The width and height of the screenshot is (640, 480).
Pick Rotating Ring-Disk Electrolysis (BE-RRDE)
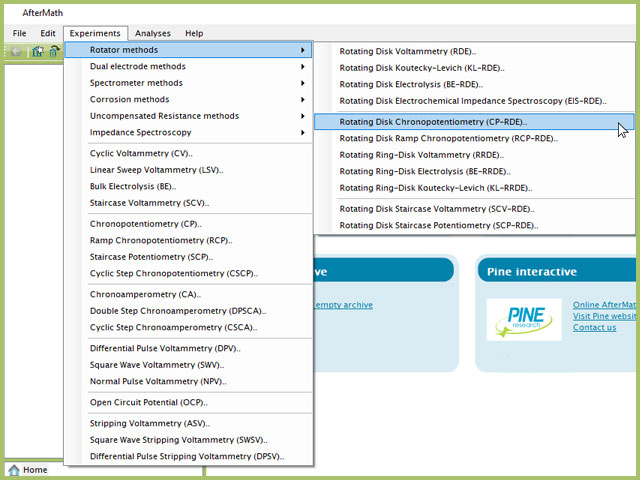[x=475, y=171]
